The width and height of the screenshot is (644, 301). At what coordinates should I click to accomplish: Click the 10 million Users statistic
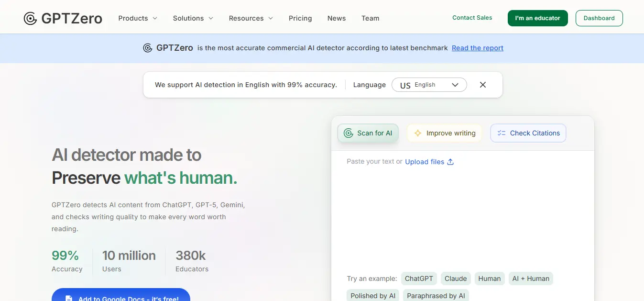point(129,261)
